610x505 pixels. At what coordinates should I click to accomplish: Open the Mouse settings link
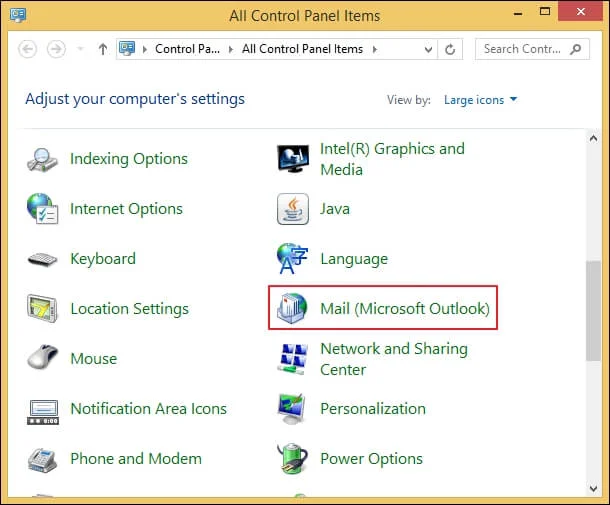94,359
